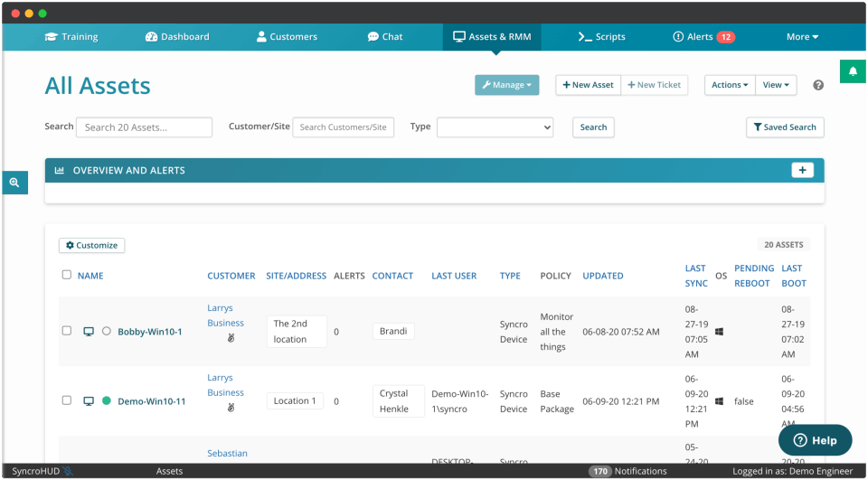Open the Manage dropdown
The height and width of the screenshot is (480, 868).
click(x=506, y=85)
